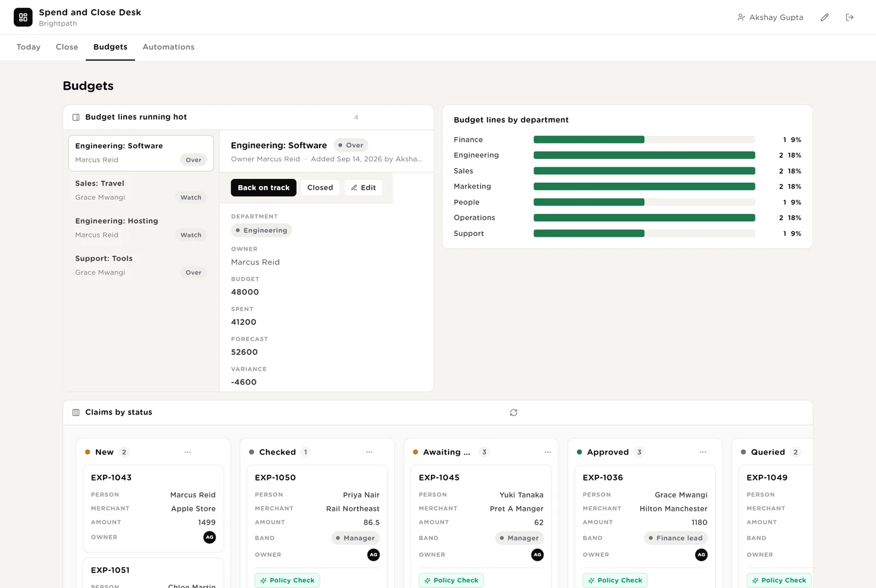Click the Approved column header
Screen dimensions: 876x588
coord(645,452)
